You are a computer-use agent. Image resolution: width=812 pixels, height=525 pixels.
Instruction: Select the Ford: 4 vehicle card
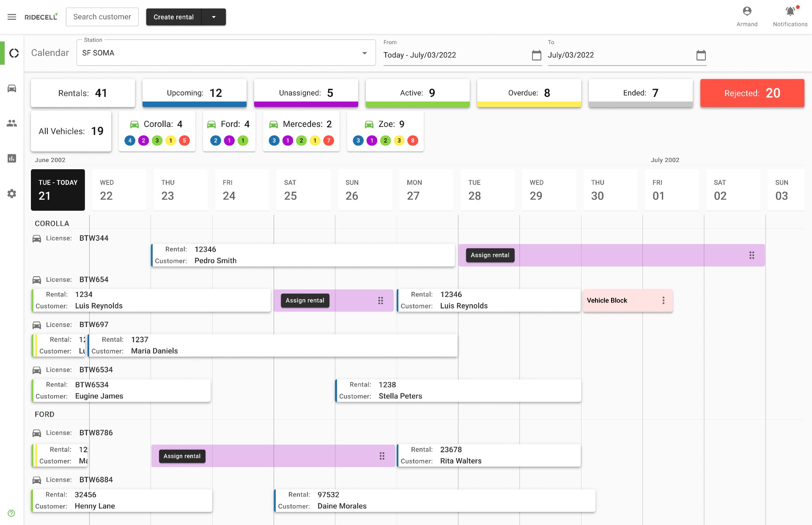pos(229,131)
